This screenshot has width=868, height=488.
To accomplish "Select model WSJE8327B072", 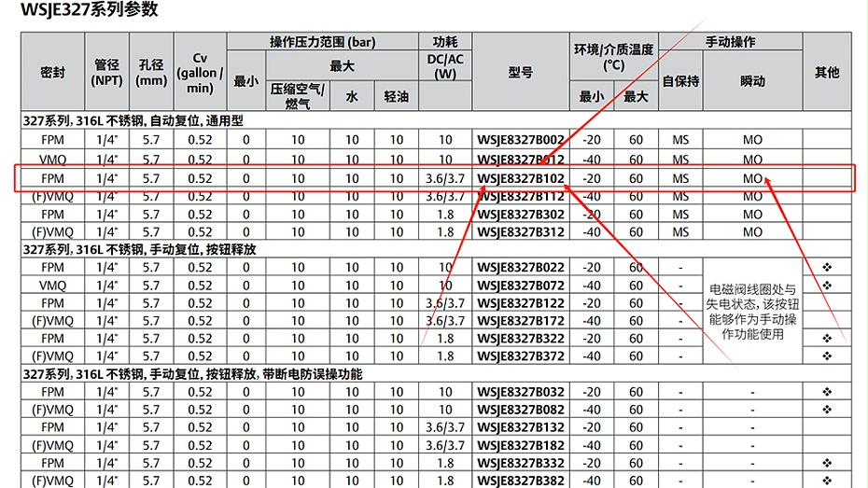I will coord(521,286).
